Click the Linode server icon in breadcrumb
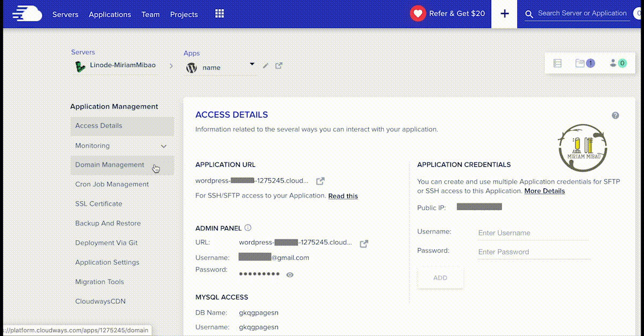Image resolution: width=644 pixels, height=336 pixels. [80, 66]
